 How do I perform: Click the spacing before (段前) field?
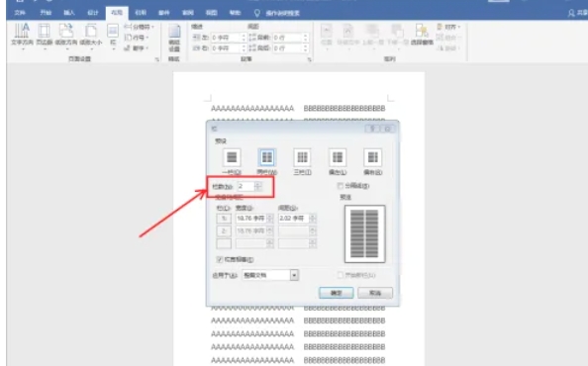(x=290, y=38)
